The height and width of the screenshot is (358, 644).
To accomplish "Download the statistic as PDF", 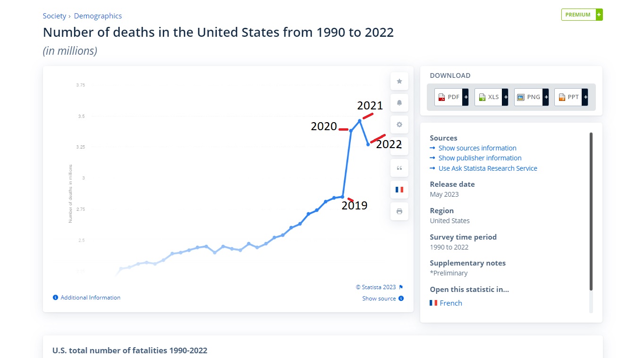I will click(x=451, y=97).
